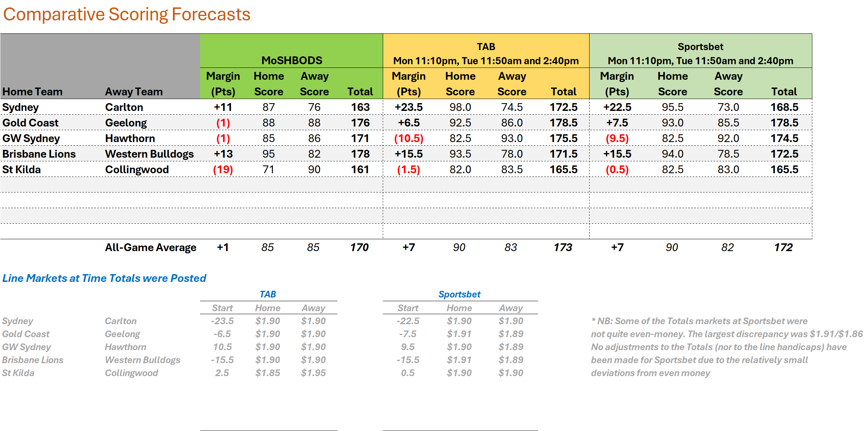Select the Sportsbet total 168.5 cell
Viewport: 868px width, 431px height.
pos(784,107)
